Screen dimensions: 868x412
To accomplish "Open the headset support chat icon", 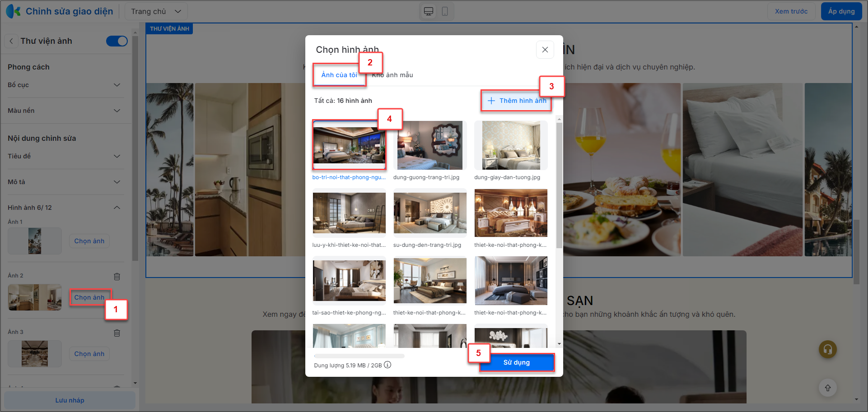I will pyautogui.click(x=828, y=349).
